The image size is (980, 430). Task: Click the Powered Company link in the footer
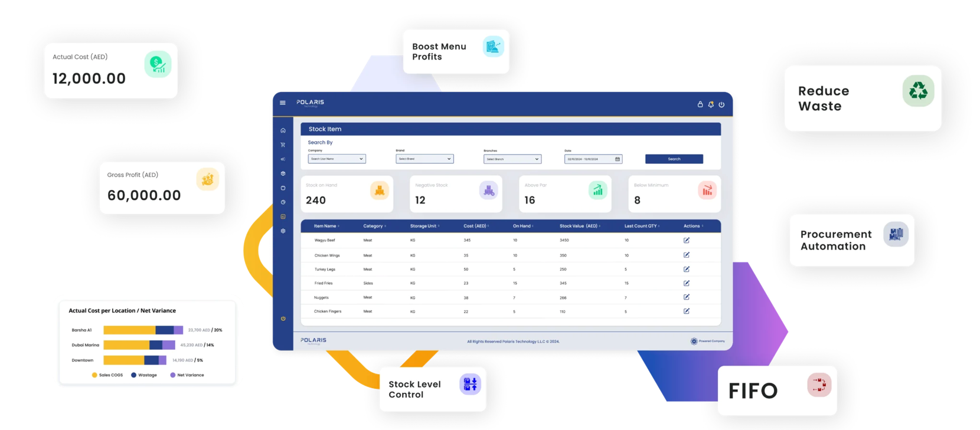707,341
